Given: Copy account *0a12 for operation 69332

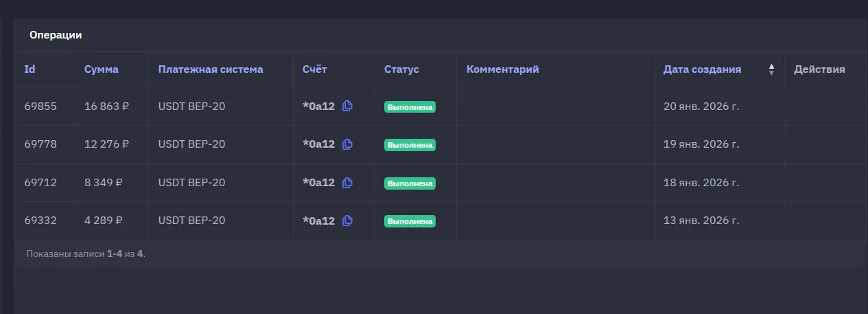Looking at the screenshot, I should click(347, 221).
